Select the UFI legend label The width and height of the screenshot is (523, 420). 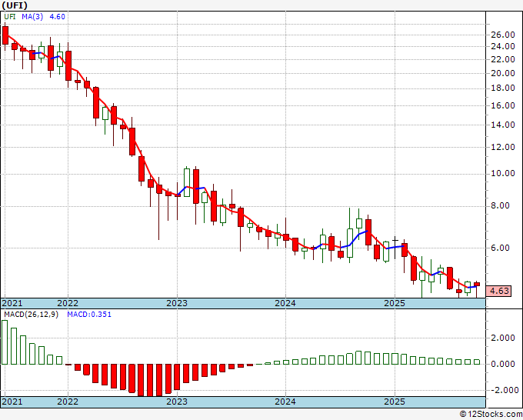point(10,16)
